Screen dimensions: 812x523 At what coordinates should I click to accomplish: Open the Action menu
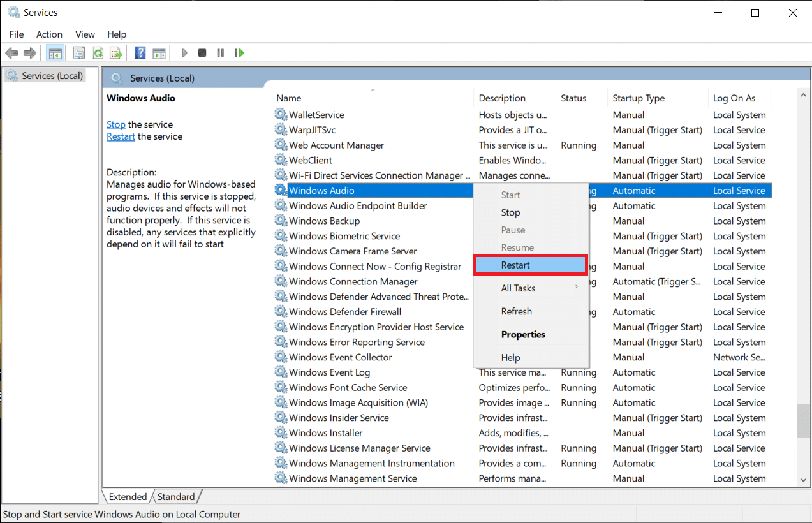[x=49, y=34]
